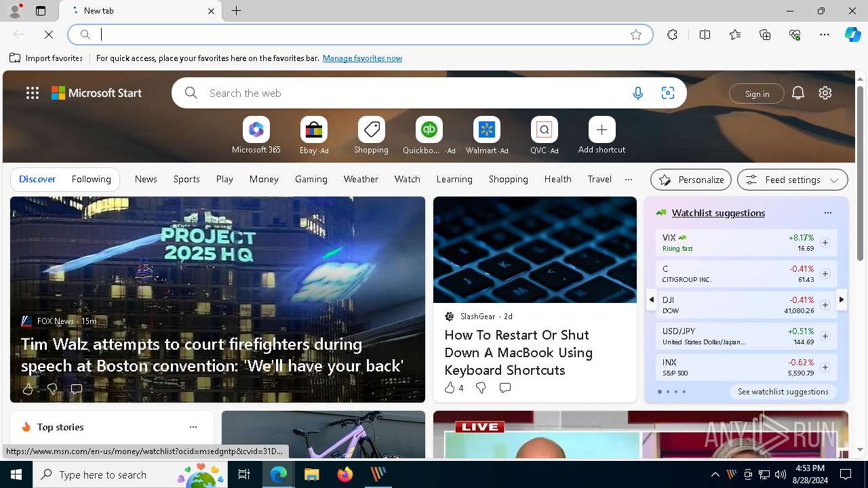Open the Walmart ad shortcut
Screen dimensions: 868x488
pos(486,136)
